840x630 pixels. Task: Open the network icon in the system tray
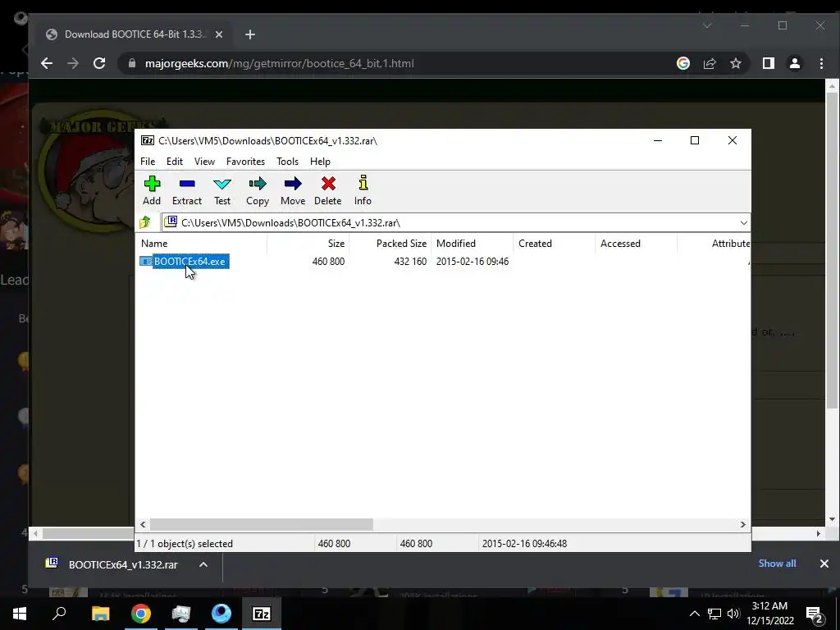[x=714, y=614]
